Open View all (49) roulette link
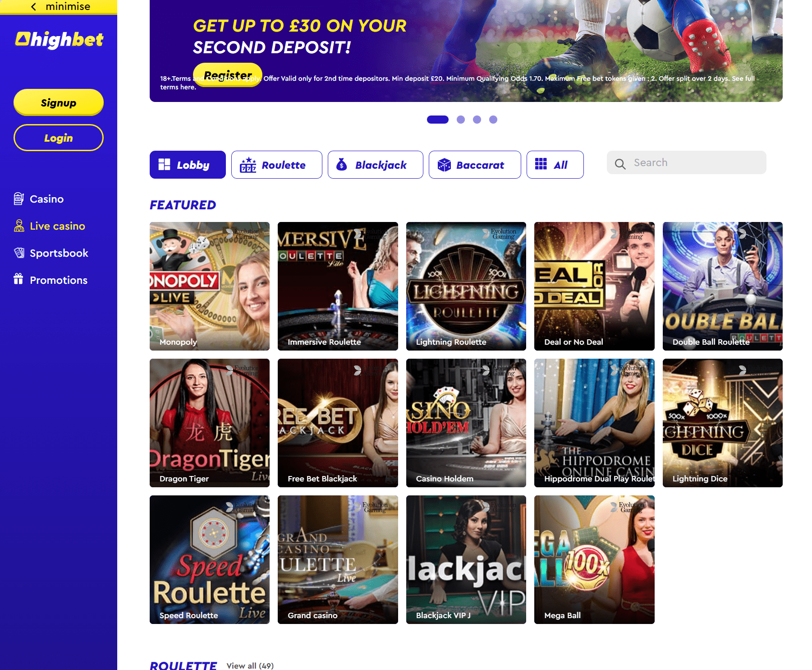812x670 pixels. point(250,665)
